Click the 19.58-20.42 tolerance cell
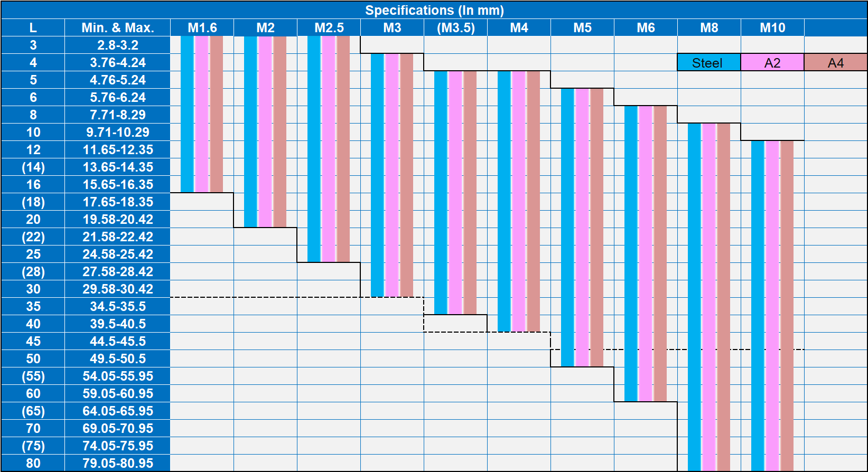Screen dimensions: 868x472 pos(117,219)
